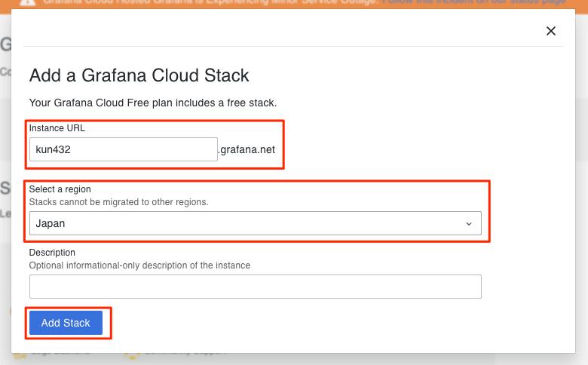
Task: Click the Instance URL field containing kun432
Action: click(x=124, y=149)
